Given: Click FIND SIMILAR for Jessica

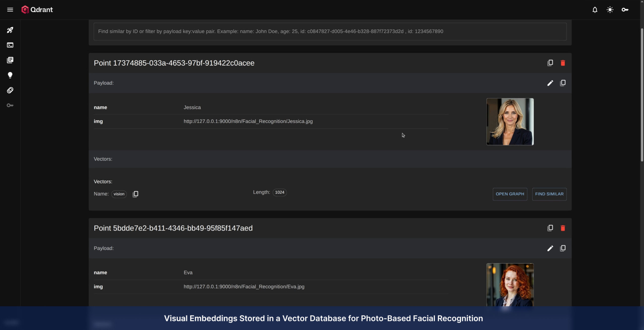Looking at the screenshot, I should (549, 194).
